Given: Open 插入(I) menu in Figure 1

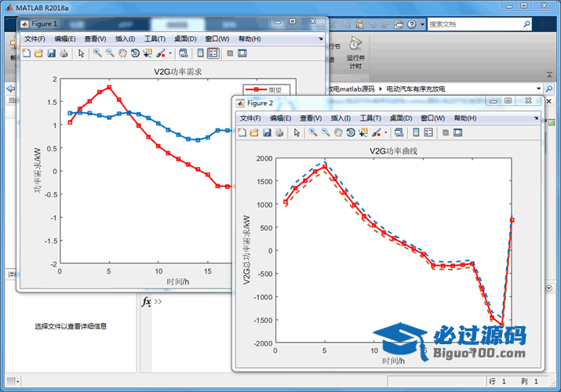Looking at the screenshot, I should pos(126,39).
